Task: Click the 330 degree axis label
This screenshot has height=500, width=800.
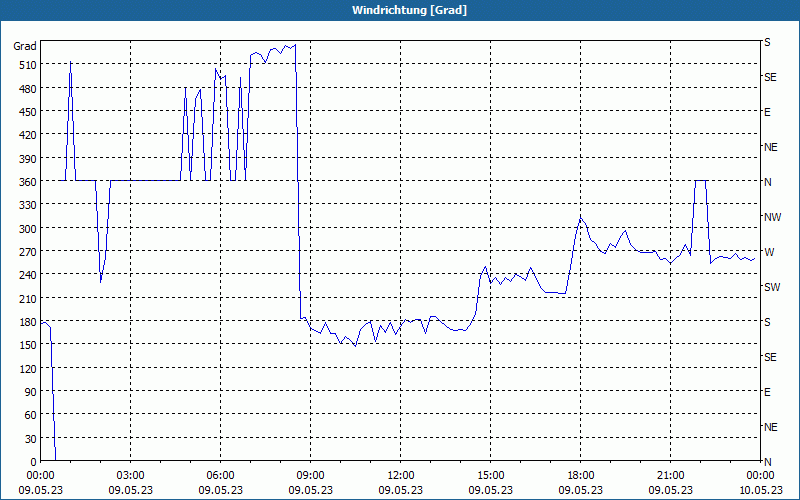Action: pos(28,205)
